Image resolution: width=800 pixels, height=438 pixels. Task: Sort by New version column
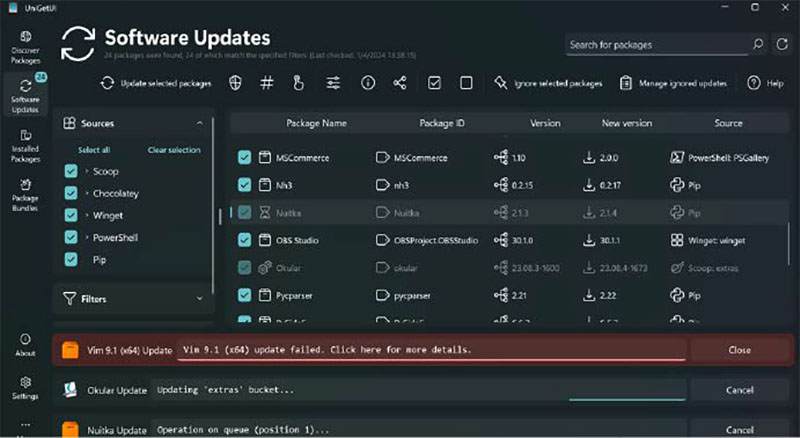pyautogui.click(x=627, y=123)
